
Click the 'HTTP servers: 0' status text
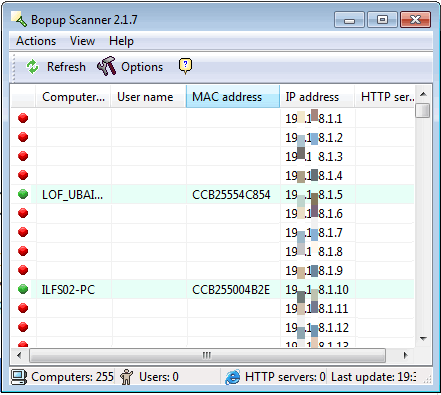coord(285,377)
